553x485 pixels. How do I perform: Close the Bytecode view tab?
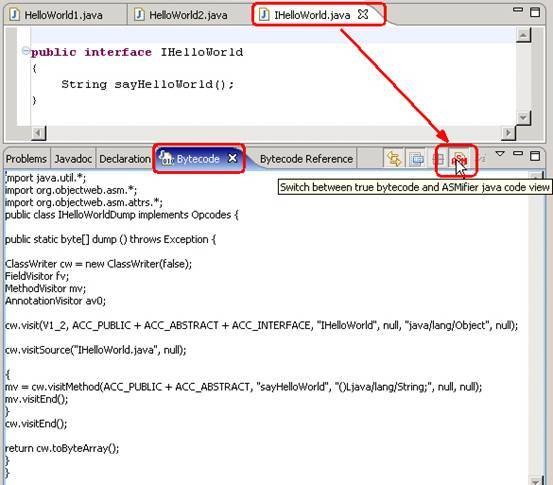(x=232, y=158)
